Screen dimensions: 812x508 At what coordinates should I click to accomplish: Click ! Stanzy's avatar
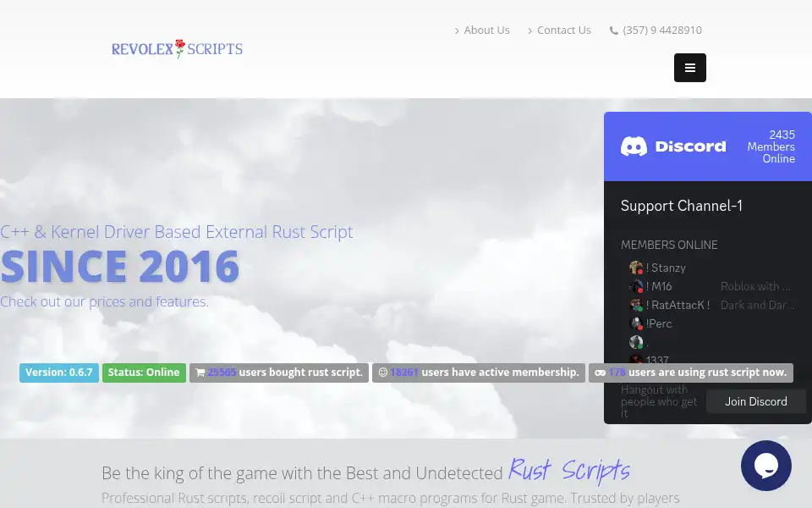636,268
